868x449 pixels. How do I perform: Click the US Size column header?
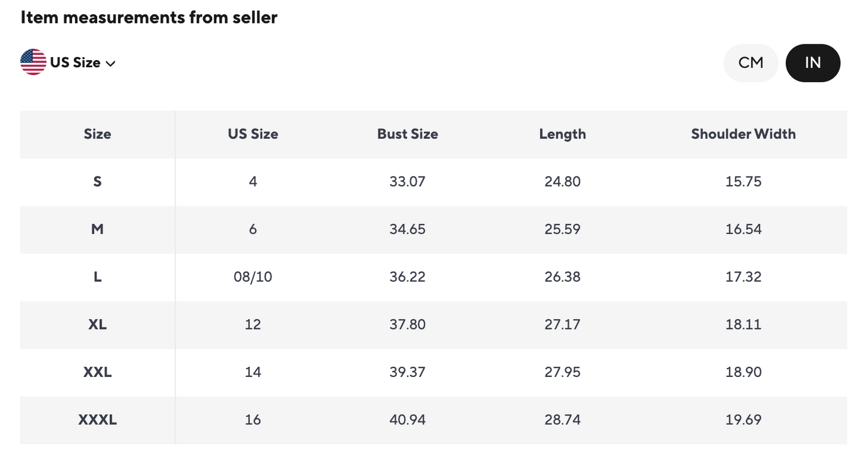point(253,134)
